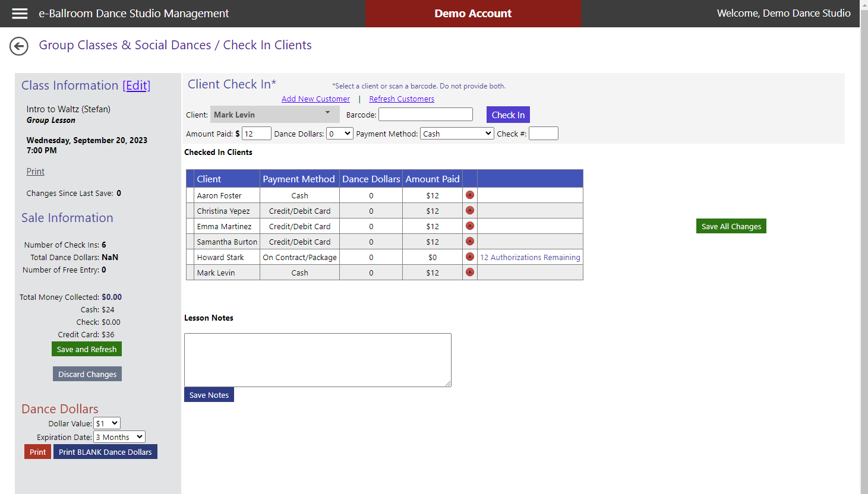Viewport: 868px width, 494px height.
Task: Delete Mark Levin's check-in record
Action: [x=469, y=272]
